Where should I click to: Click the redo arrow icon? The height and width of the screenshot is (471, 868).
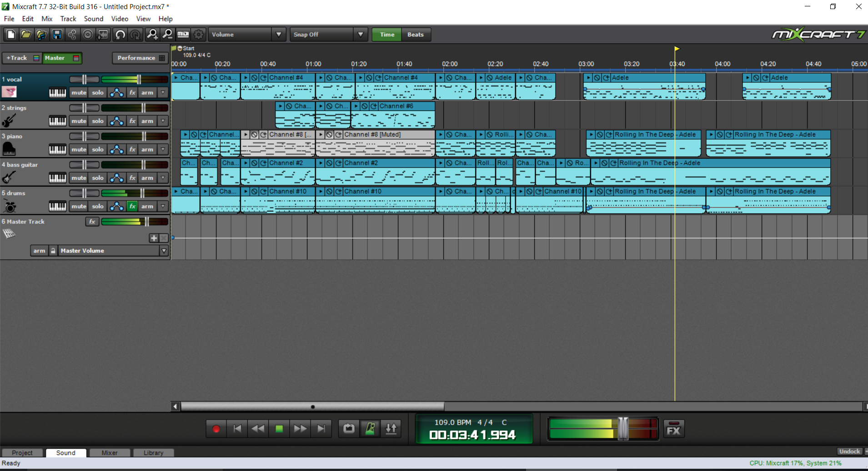click(135, 35)
